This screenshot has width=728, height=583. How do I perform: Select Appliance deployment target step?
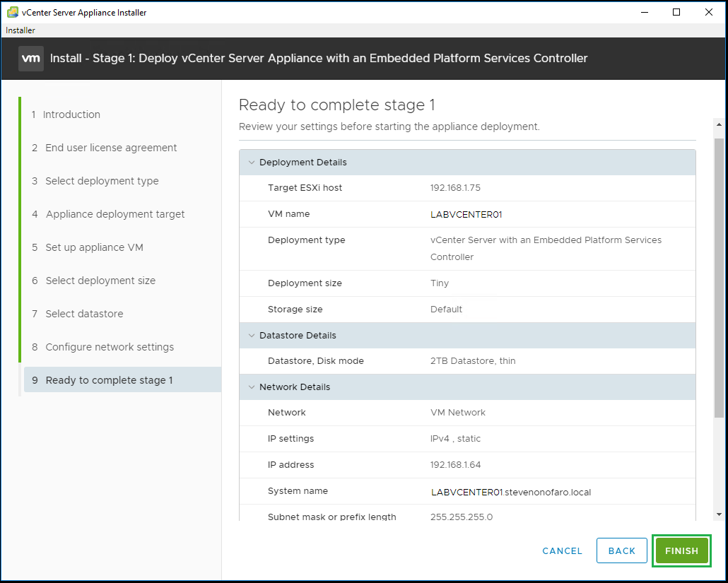[115, 214]
